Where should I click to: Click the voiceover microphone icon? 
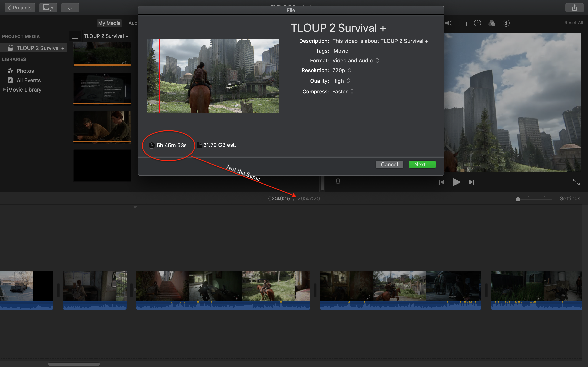coord(338,182)
